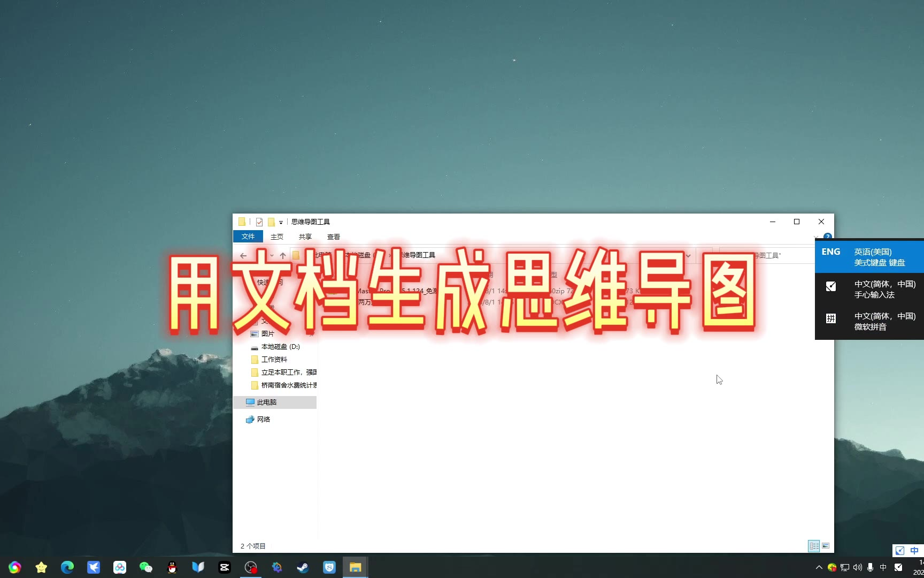
Task: Switch to the 查看 ribbon tab
Action: coord(334,237)
